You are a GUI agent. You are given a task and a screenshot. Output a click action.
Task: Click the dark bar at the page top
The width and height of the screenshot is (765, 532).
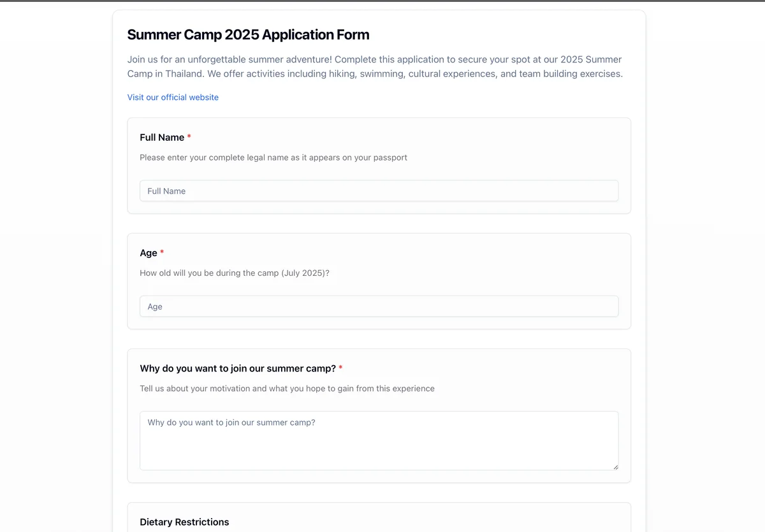(382, 1)
